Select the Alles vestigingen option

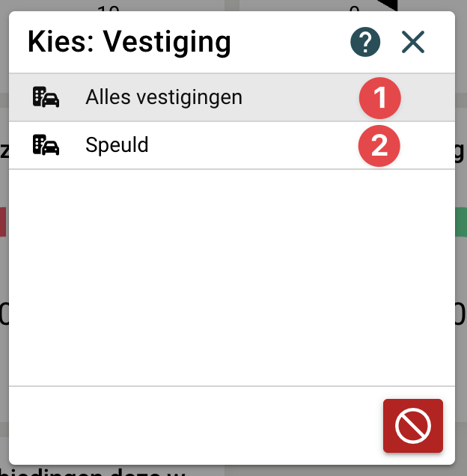tap(163, 97)
